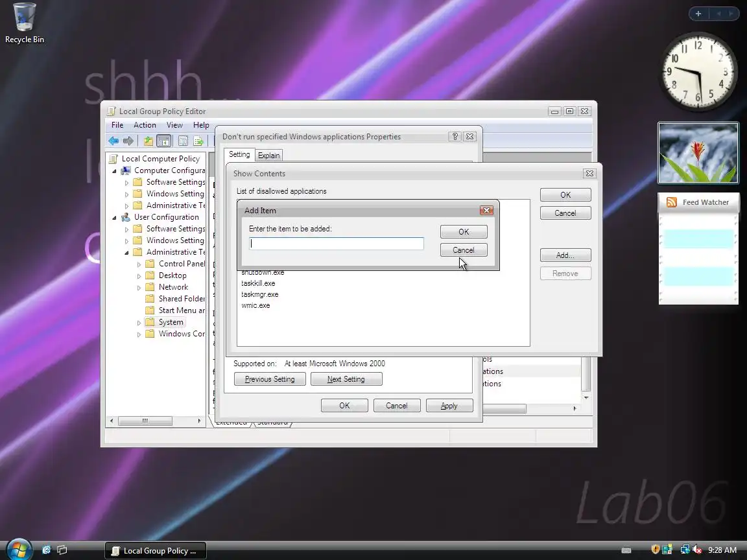Image resolution: width=747 pixels, height=560 pixels.
Task: Click the right pane scroll-down arrow
Action: pos(586,397)
